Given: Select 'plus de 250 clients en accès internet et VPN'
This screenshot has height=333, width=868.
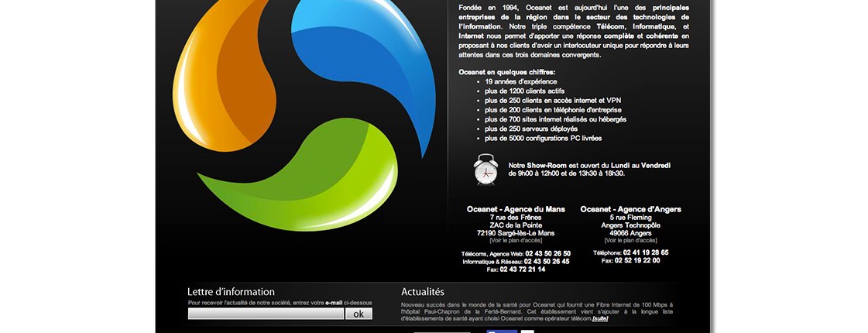Looking at the screenshot, I should tap(553, 101).
